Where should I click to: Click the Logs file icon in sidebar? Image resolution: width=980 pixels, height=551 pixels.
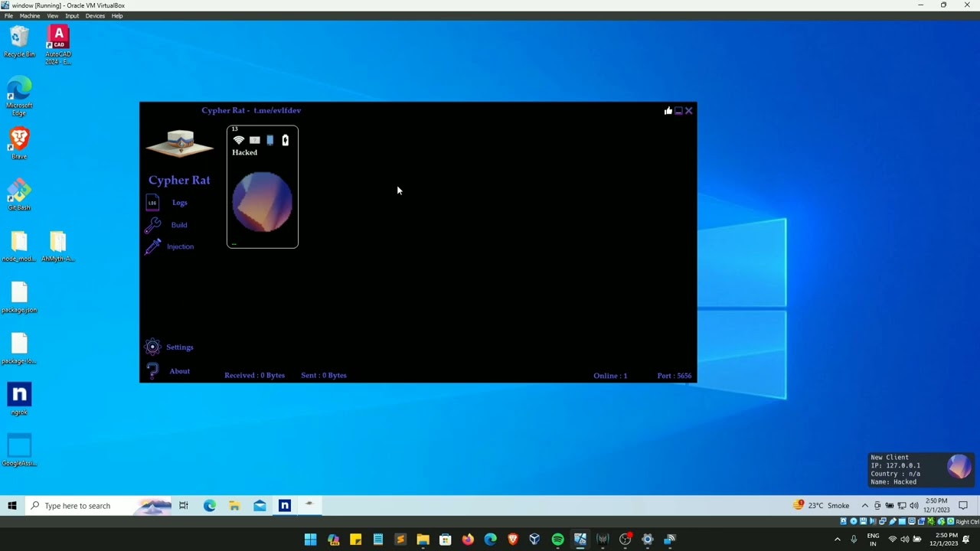point(152,203)
